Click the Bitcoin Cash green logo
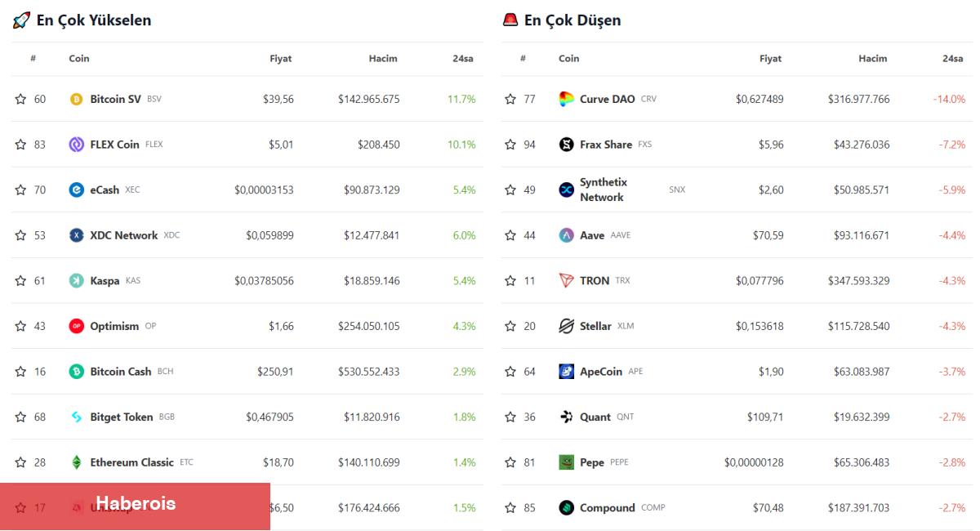 click(x=76, y=371)
